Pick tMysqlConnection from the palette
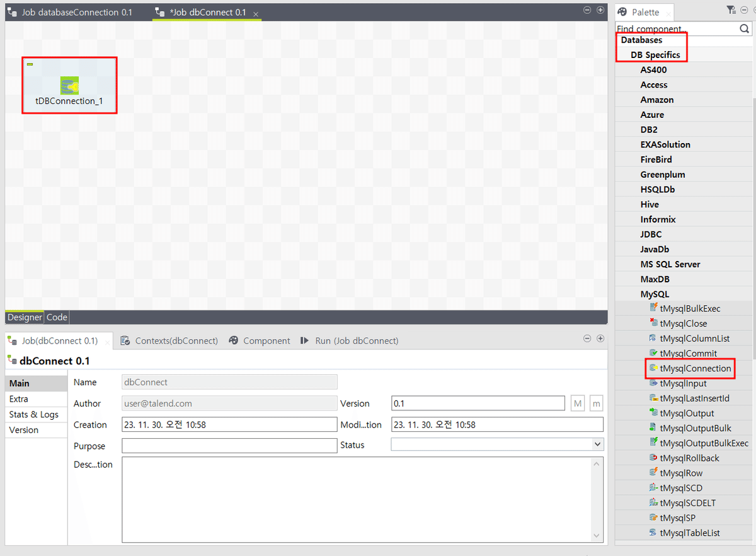The image size is (756, 556). [x=690, y=368]
